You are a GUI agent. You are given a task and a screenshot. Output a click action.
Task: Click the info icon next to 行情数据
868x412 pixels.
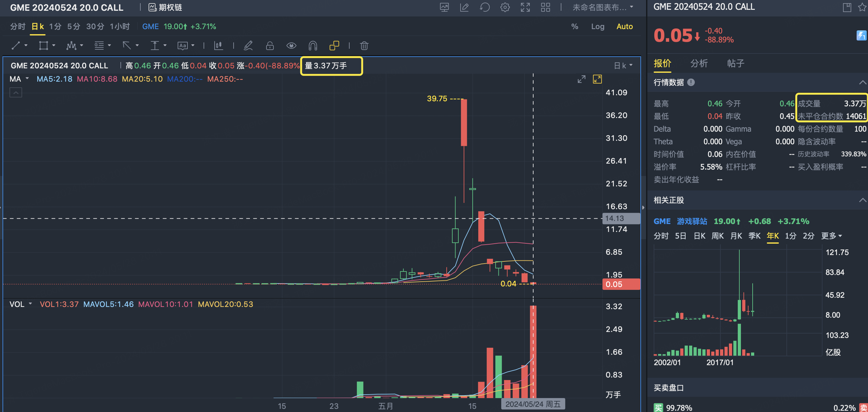691,82
